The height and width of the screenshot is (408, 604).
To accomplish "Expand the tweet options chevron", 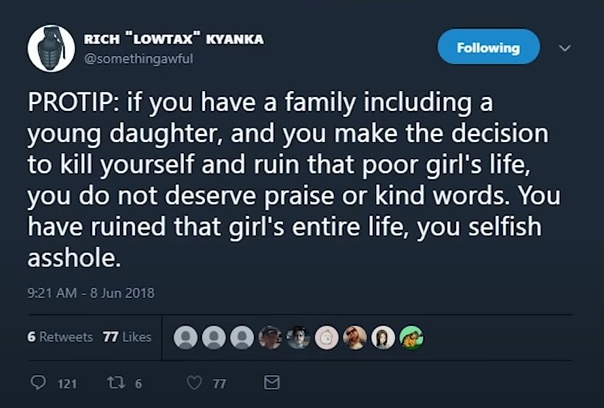I will [565, 48].
